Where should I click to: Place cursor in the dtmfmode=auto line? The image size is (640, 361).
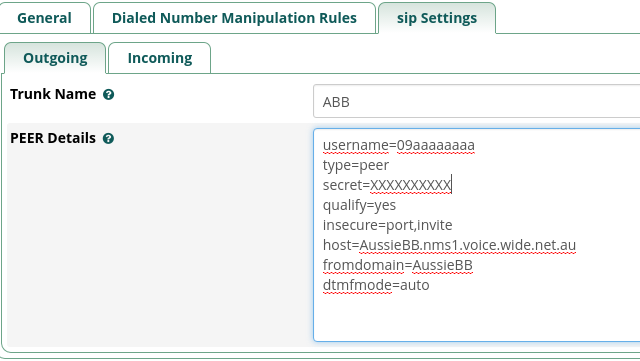pyautogui.click(x=376, y=285)
